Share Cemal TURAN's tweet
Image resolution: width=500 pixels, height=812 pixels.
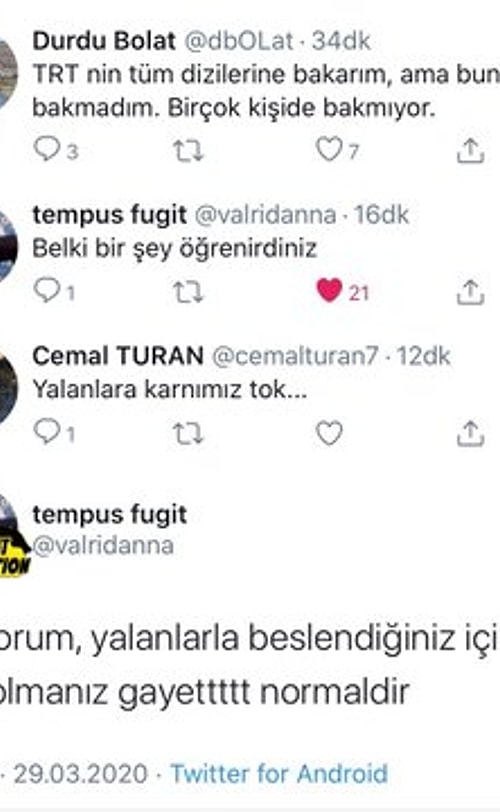(470, 433)
